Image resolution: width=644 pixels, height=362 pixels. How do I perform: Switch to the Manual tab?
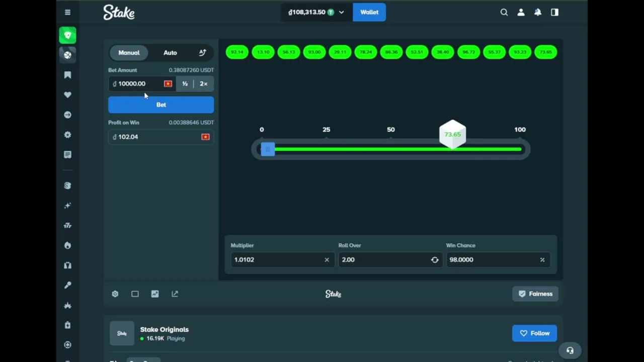129,52
